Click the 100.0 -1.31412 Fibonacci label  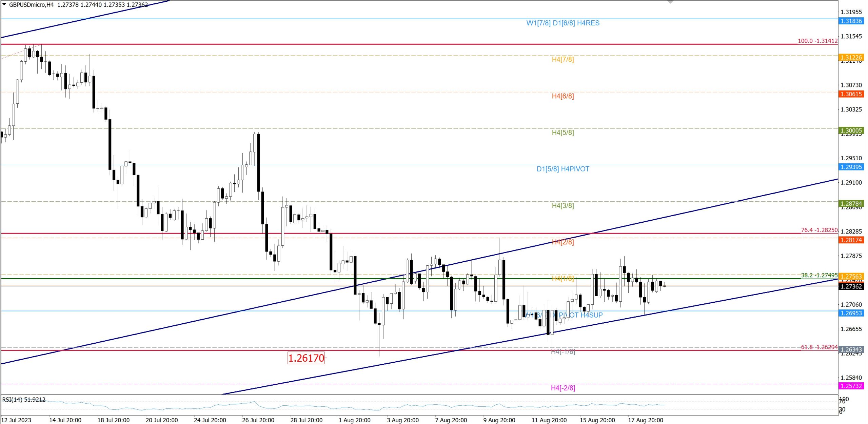(x=817, y=41)
